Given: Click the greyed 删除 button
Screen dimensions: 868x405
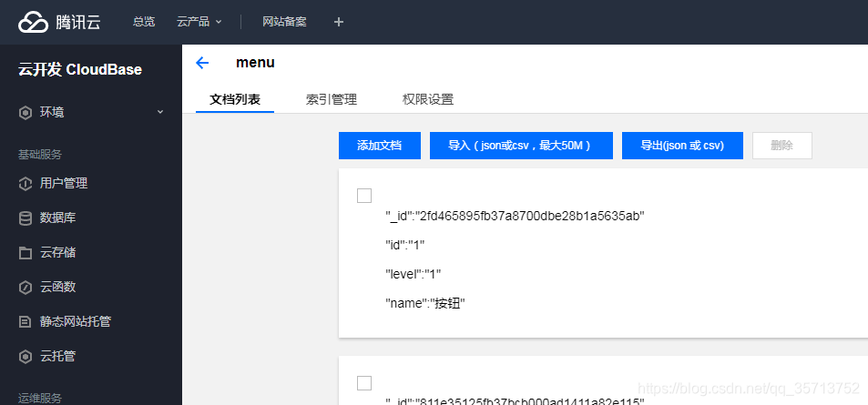Looking at the screenshot, I should click(x=782, y=146).
